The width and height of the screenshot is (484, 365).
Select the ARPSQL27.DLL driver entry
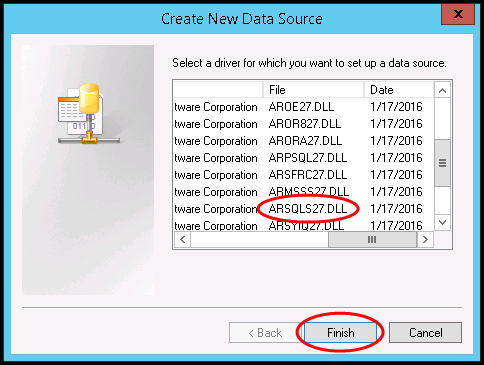click(303, 158)
